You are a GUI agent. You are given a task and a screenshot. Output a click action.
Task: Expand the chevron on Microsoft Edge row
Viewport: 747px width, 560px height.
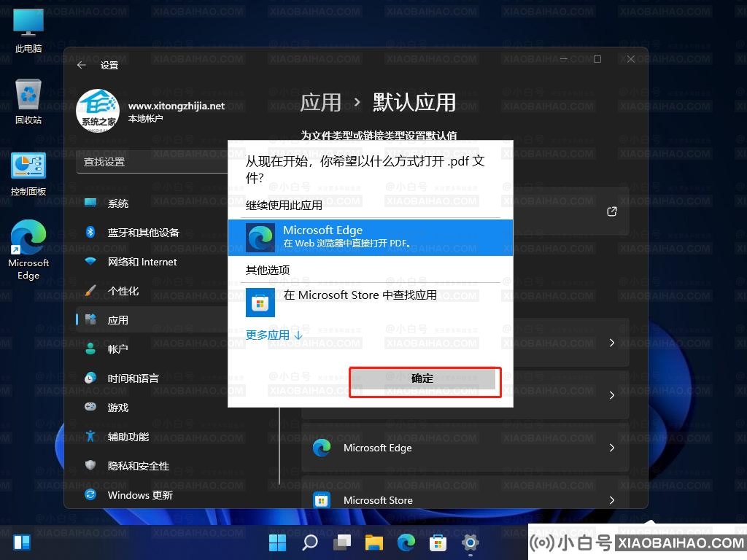[612, 448]
